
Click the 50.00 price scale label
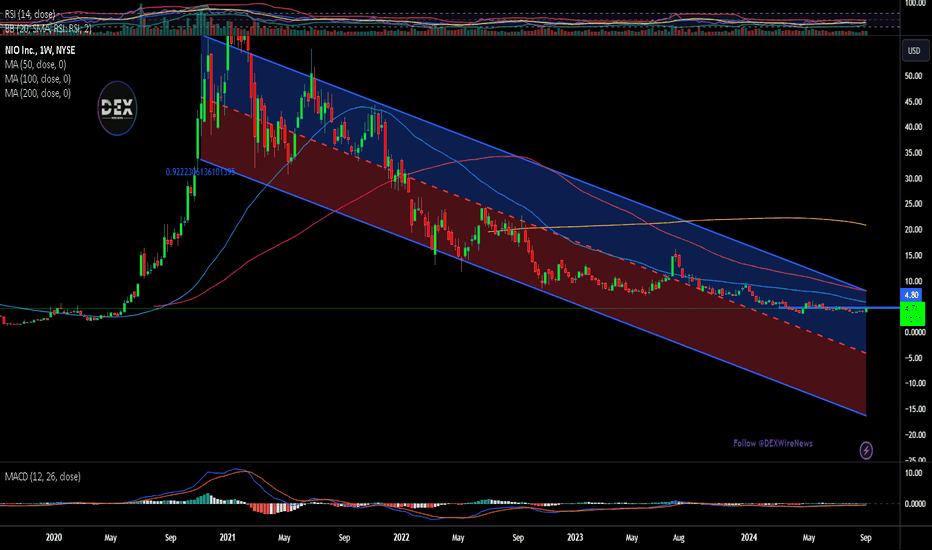click(x=913, y=76)
